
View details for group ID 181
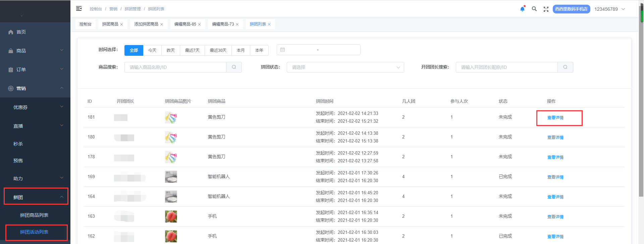pos(555,118)
